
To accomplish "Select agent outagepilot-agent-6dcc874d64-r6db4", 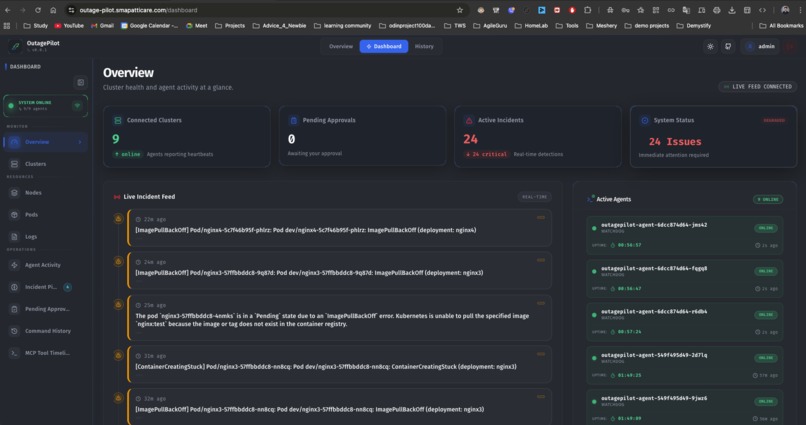I will (x=685, y=322).
